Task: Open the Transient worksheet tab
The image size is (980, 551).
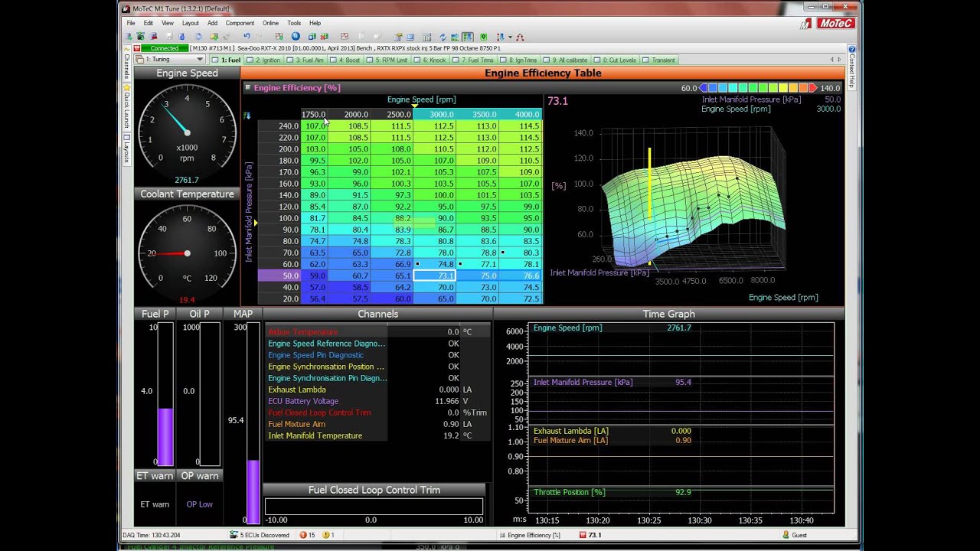Action: [x=659, y=60]
